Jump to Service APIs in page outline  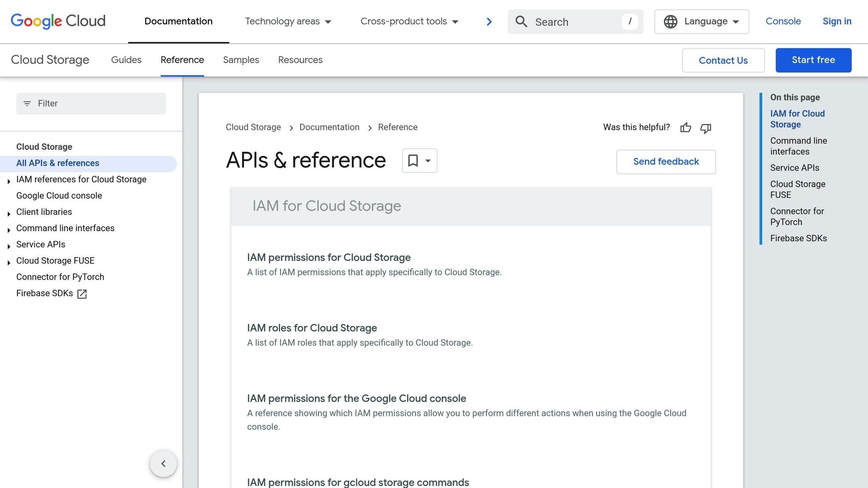(x=794, y=168)
